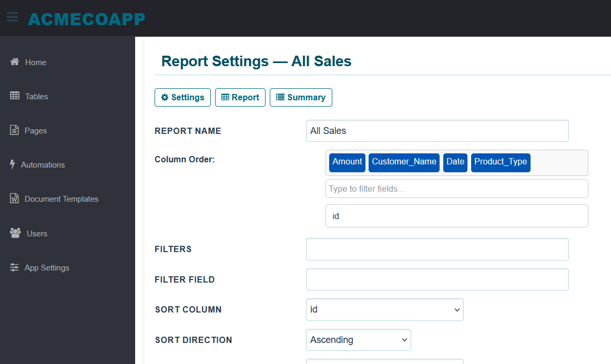This screenshot has width=611, height=364.
Task: Click the Report Name text field
Action: tap(437, 130)
